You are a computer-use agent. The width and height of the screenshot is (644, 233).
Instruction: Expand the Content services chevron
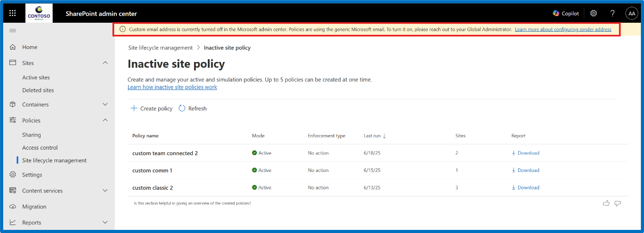(105, 190)
